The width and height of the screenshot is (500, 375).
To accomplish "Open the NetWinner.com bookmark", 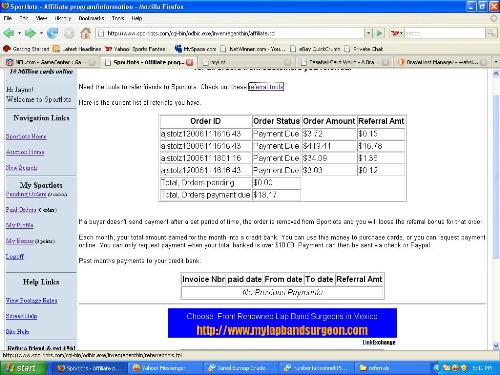I will coord(253,49).
